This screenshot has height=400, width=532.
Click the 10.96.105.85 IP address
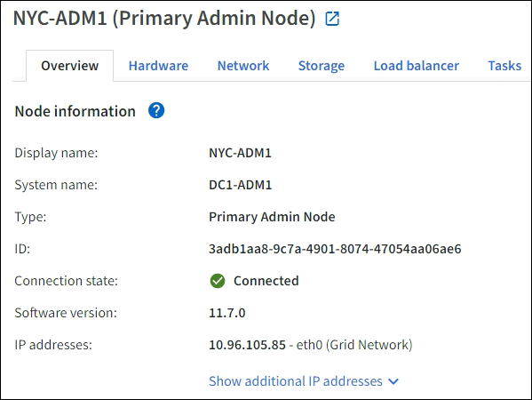tap(247, 345)
